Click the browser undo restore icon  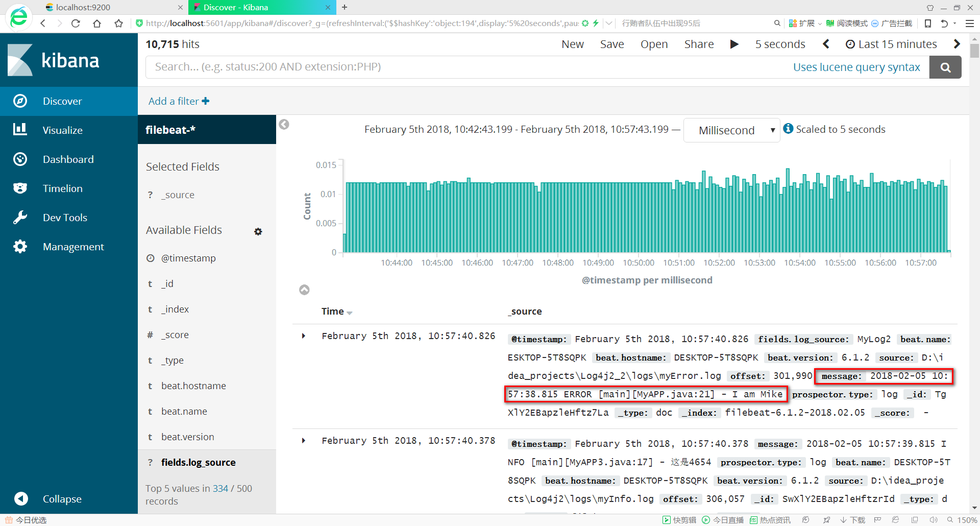(x=944, y=23)
